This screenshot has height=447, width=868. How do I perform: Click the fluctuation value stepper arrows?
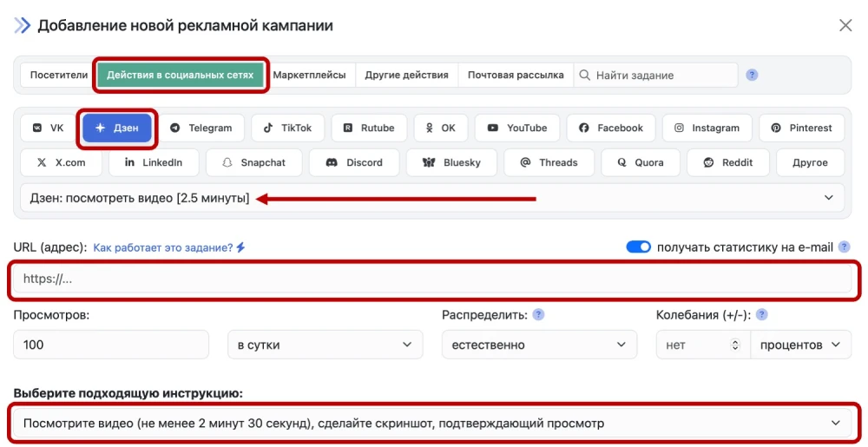pyautogui.click(x=736, y=345)
